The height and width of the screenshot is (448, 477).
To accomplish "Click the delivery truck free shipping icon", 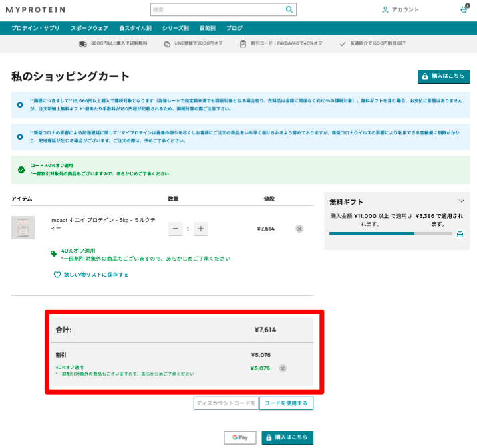I will [x=83, y=44].
